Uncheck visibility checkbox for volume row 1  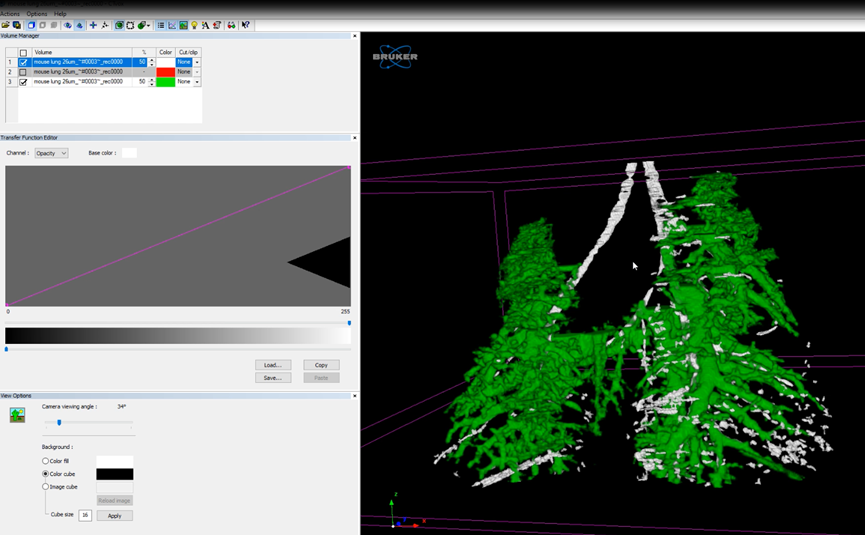[x=23, y=62]
